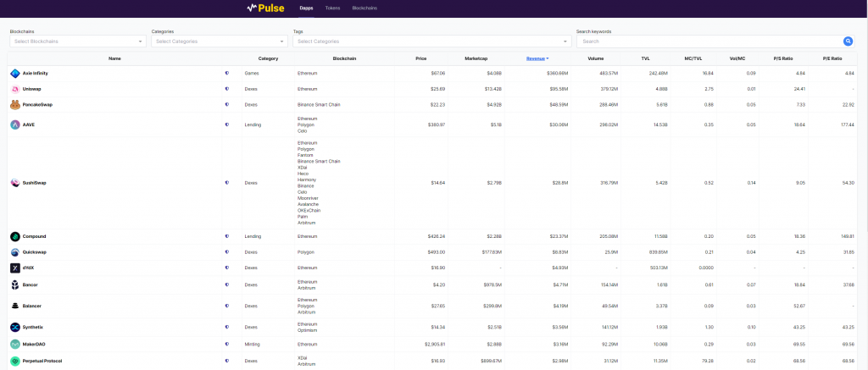The width and height of the screenshot is (868, 370).
Task: Click the Compound logo icon
Action: [15, 237]
